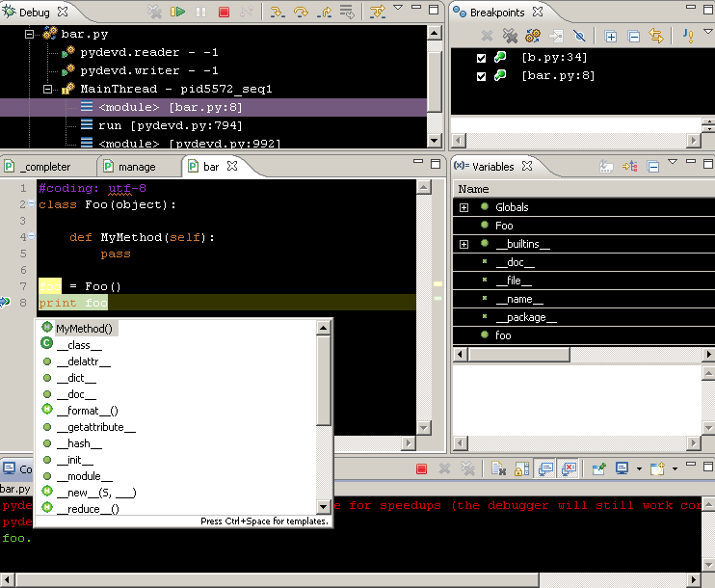Open the _completer editor tab

click(45, 167)
